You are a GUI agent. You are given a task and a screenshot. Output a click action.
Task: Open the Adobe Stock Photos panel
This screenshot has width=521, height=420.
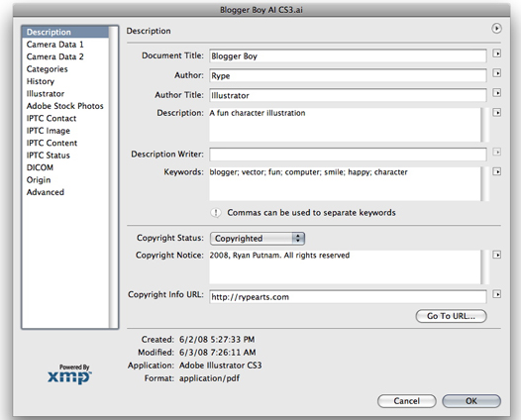(64, 106)
